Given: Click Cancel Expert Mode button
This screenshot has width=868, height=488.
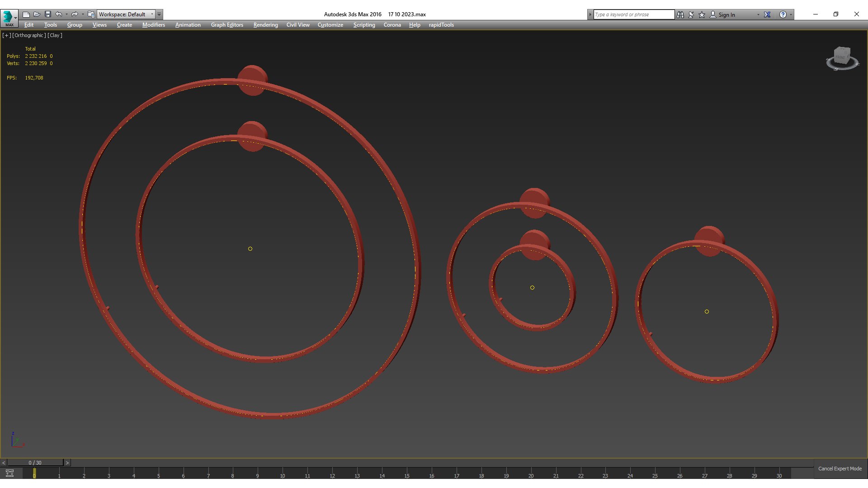Looking at the screenshot, I should [x=840, y=469].
